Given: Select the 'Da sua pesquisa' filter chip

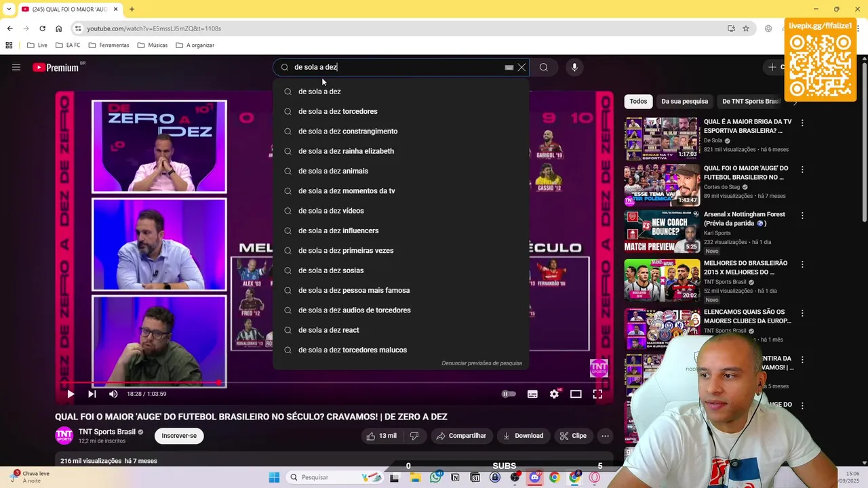Looking at the screenshot, I should (684, 101).
